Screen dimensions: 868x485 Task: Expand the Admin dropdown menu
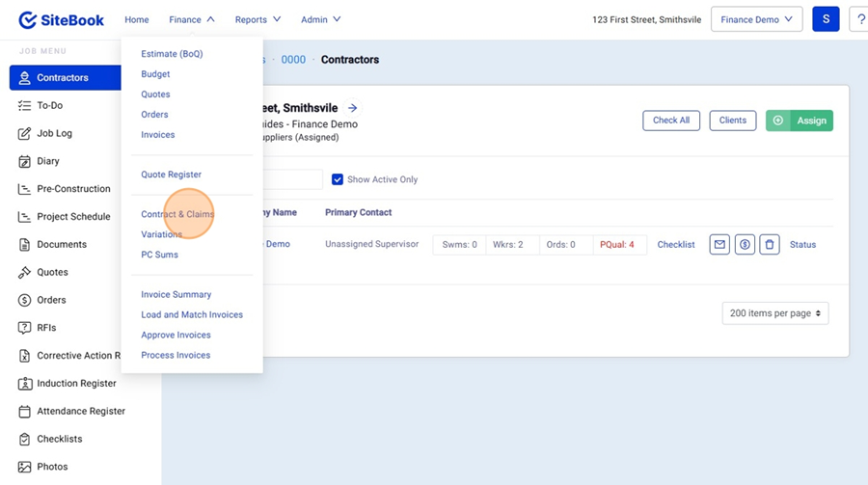tap(320, 19)
